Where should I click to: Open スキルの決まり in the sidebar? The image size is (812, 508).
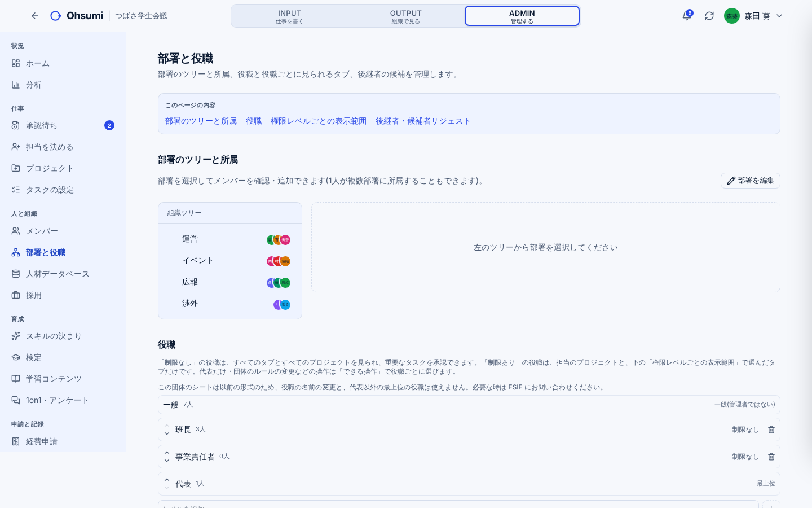tap(63, 336)
